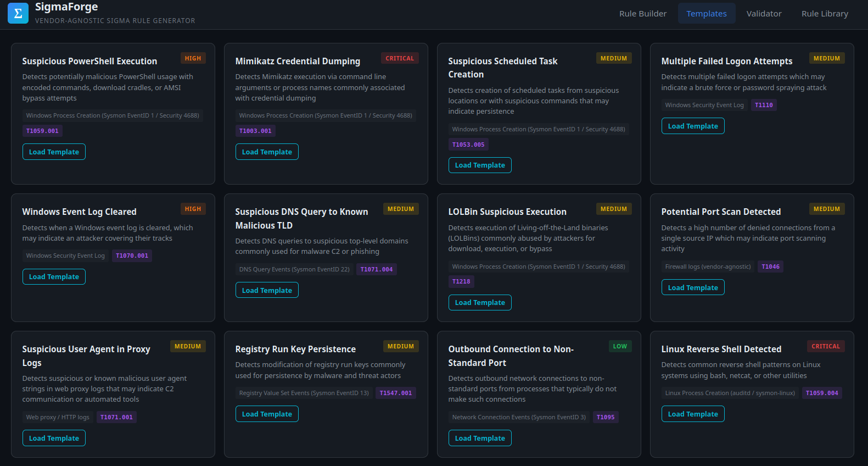The height and width of the screenshot is (466, 868).
Task: Click the Linux Reverse Shell Detected title
Action: point(721,349)
